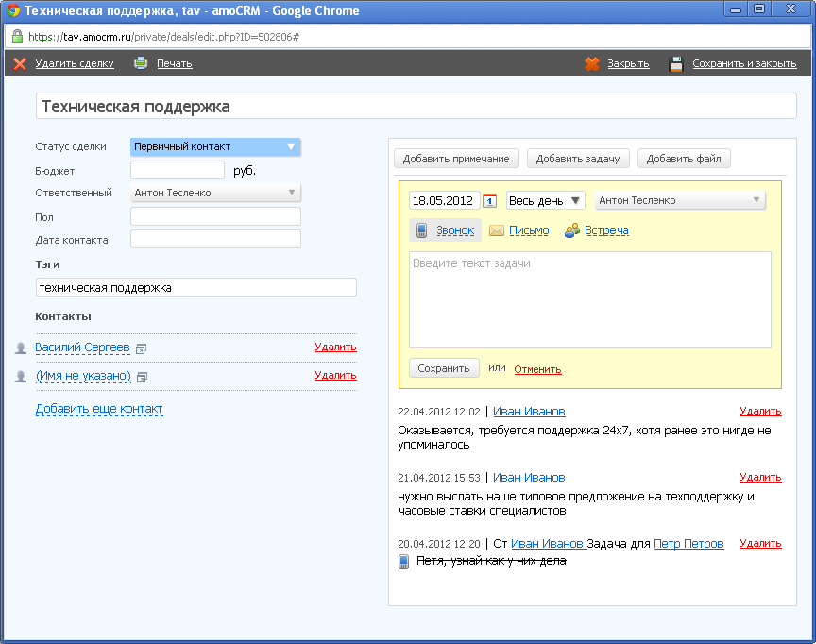The image size is (816, 644).
Task: Open the Статус сделки dropdown showing Первичный контакт
Action: 214,147
